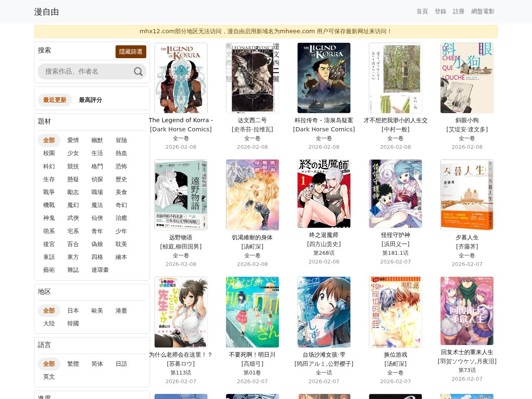Open the 夕暮人生 comic cover
This screenshot has height=399, width=532.
467,195
